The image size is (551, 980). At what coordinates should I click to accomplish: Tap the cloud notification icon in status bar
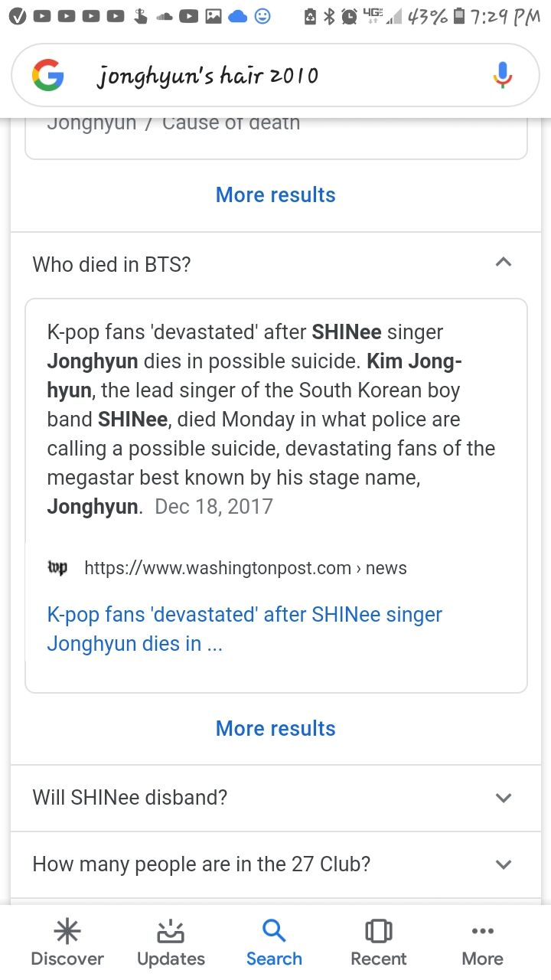[238, 15]
